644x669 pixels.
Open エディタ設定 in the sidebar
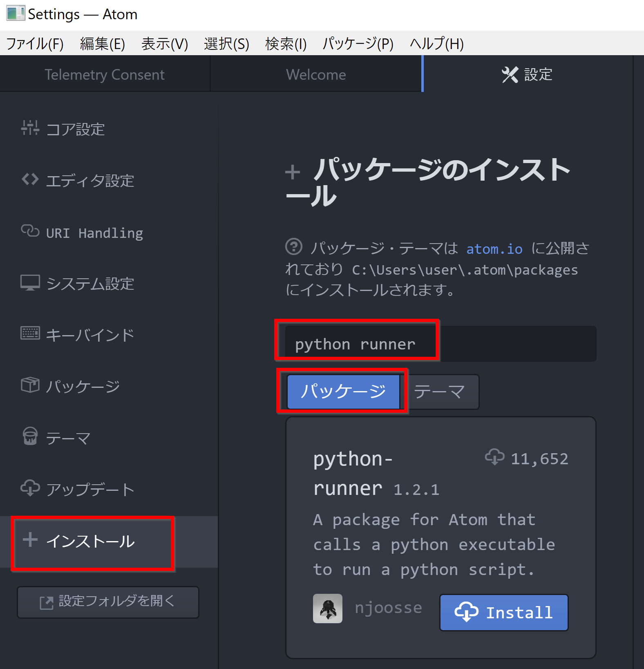109,181
